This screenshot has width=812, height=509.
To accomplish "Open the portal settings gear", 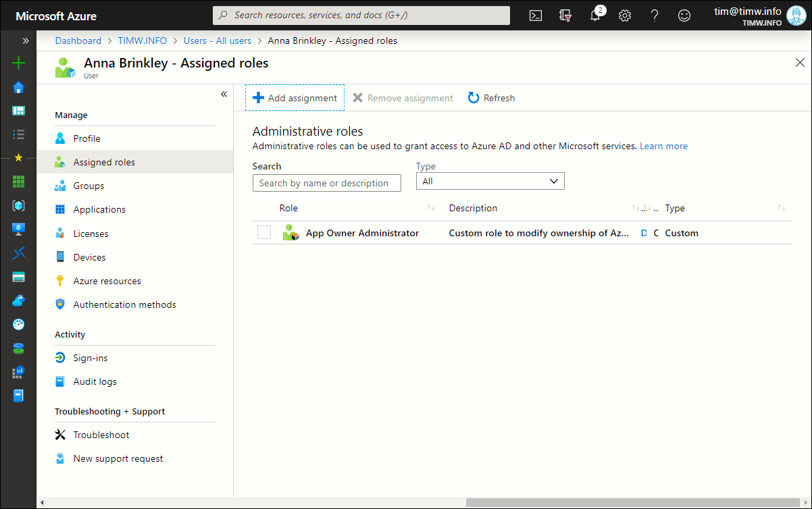I will click(625, 16).
